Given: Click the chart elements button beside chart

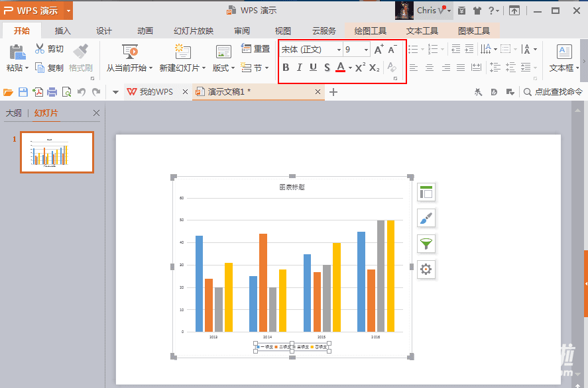Looking at the screenshot, I should [426, 192].
